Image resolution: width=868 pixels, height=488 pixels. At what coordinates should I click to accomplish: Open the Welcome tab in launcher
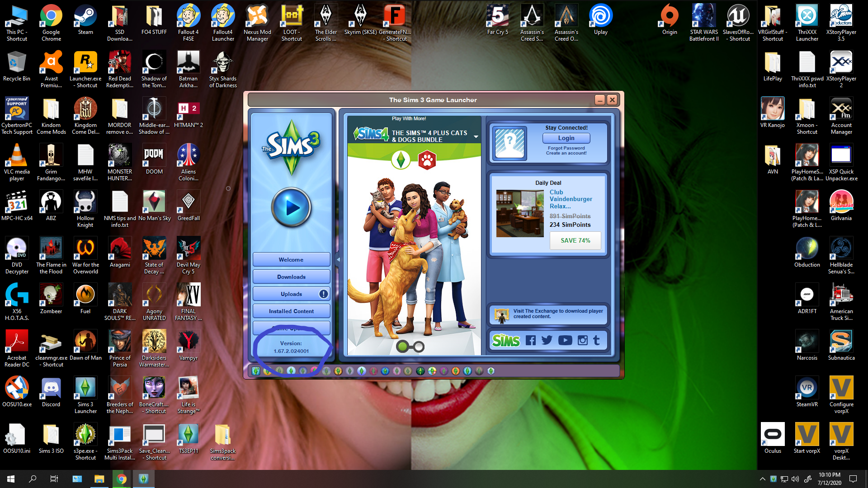click(291, 260)
